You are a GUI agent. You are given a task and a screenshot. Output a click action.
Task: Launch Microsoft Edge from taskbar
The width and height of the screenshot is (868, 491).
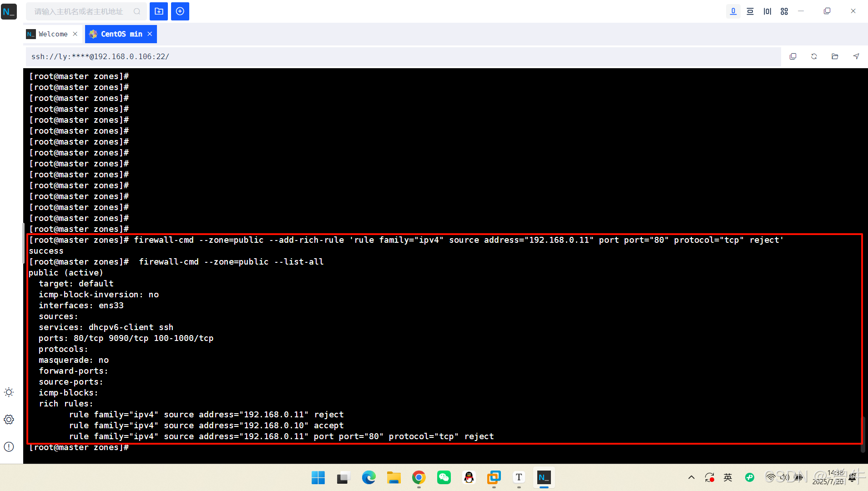[368, 477]
